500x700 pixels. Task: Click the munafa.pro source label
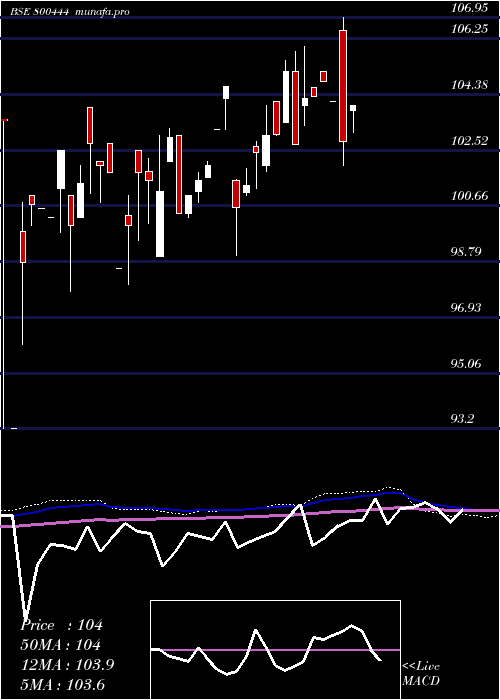coord(102,12)
